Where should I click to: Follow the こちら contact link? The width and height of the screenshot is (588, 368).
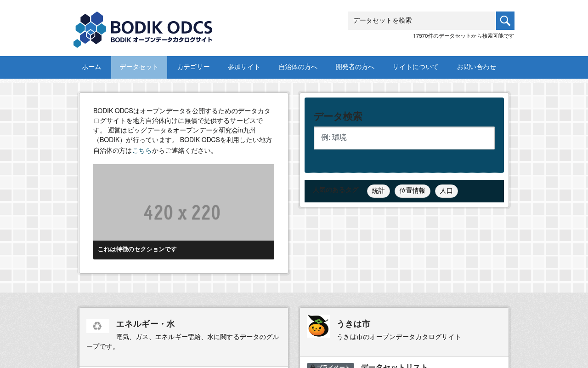(142, 151)
